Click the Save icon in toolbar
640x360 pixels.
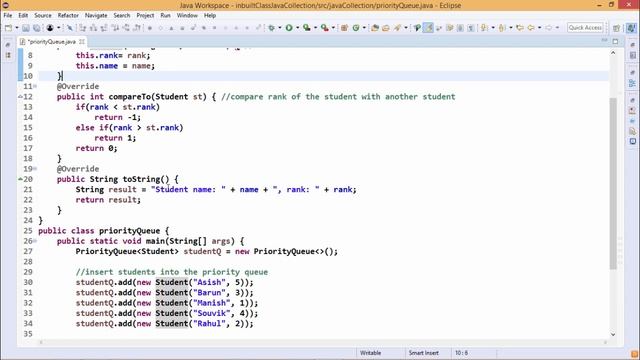coord(25,28)
